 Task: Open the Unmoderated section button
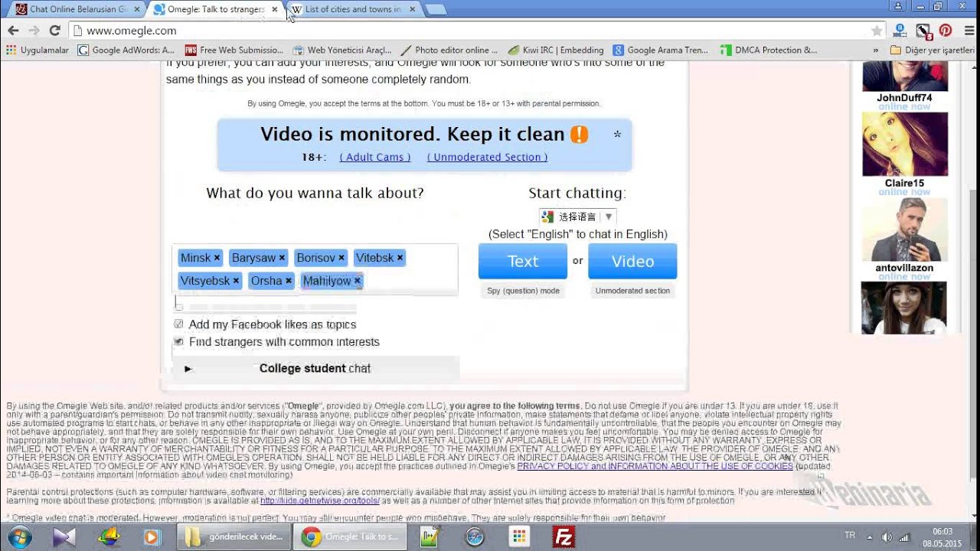(632, 291)
